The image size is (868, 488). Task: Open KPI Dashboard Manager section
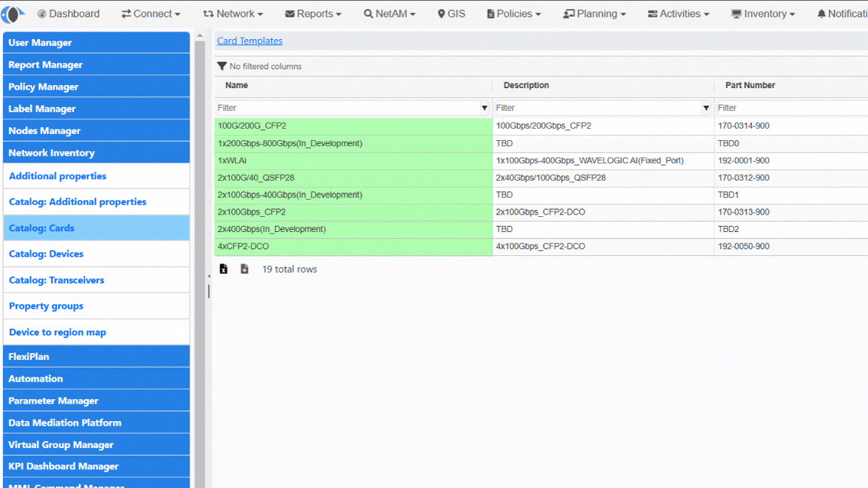96,466
